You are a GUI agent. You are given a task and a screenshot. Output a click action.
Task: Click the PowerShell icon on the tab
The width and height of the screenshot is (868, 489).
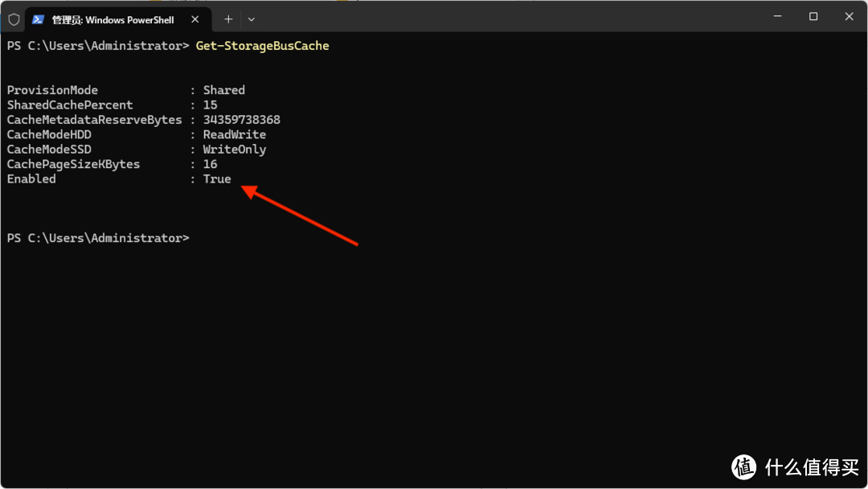point(38,20)
